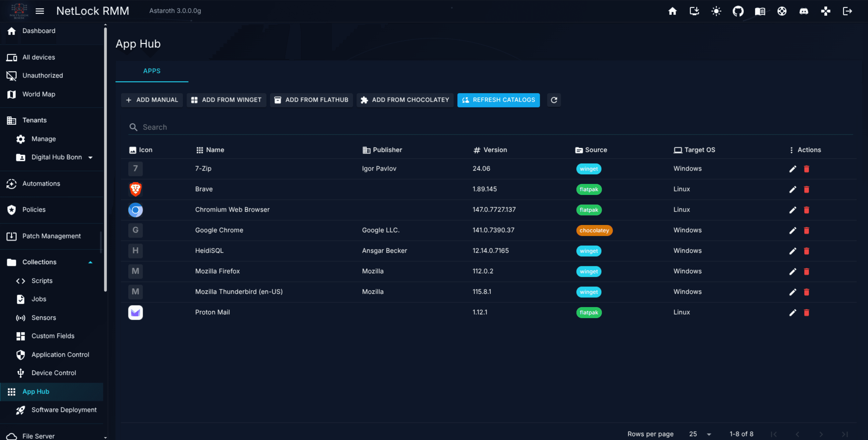The image size is (868, 440).
Task: Open Automations in sidebar
Action: (x=52, y=184)
